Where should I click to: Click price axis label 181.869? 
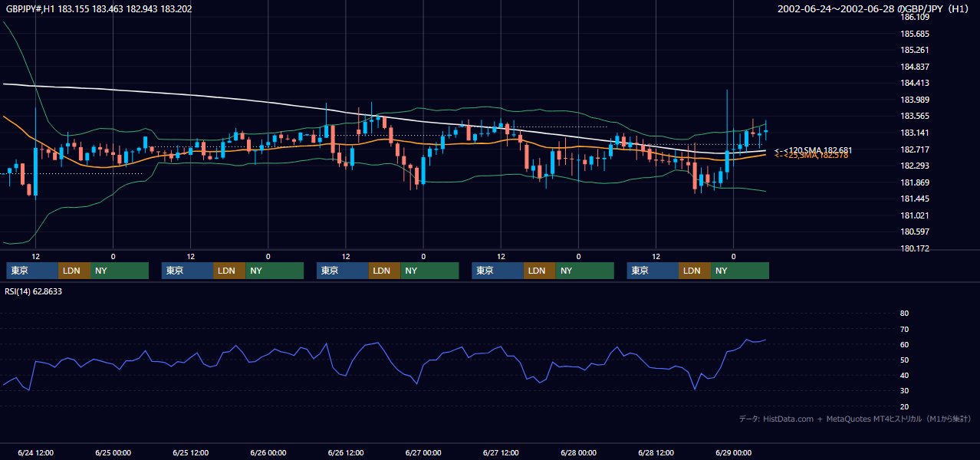click(915, 182)
